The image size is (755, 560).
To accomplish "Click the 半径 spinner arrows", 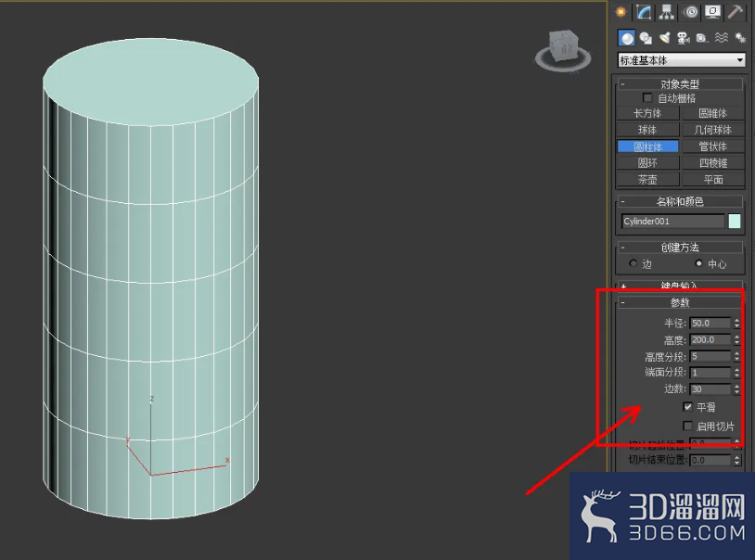I will click(x=736, y=323).
